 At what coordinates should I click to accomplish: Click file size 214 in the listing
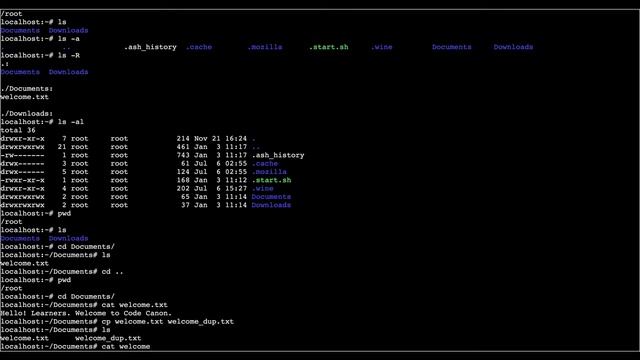[x=183, y=138]
